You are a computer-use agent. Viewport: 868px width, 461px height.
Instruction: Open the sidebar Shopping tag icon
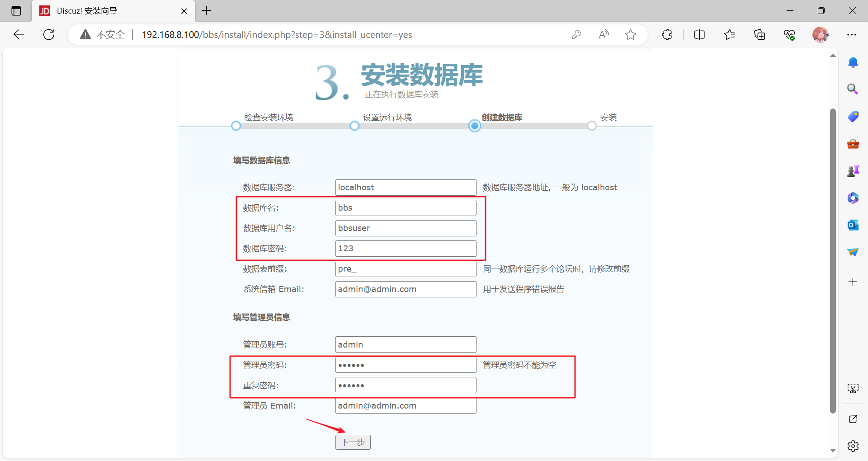(x=853, y=117)
